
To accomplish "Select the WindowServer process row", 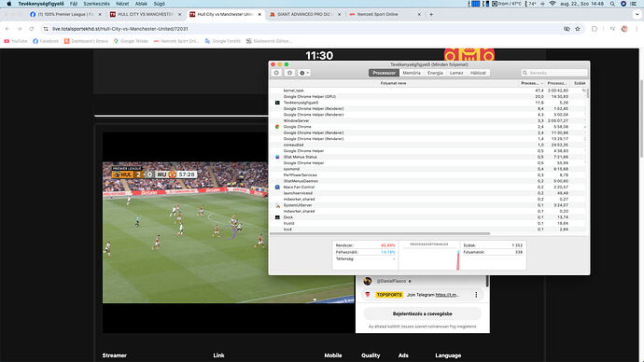I will click(427, 120).
